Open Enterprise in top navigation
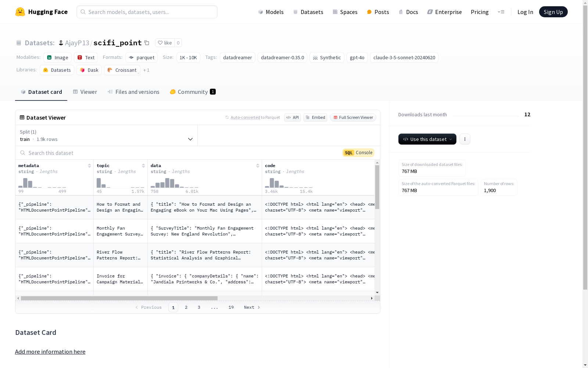 tap(444, 12)
